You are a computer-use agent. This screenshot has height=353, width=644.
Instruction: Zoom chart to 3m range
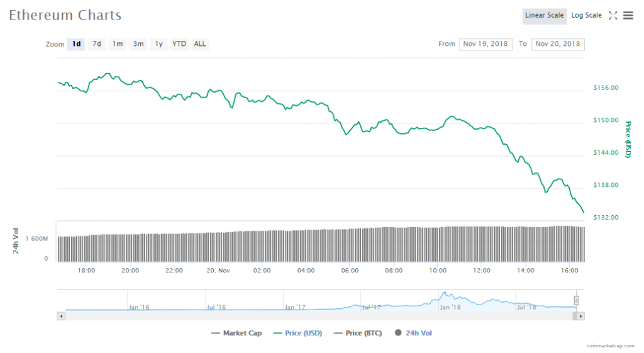pyautogui.click(x=138, y=44)
